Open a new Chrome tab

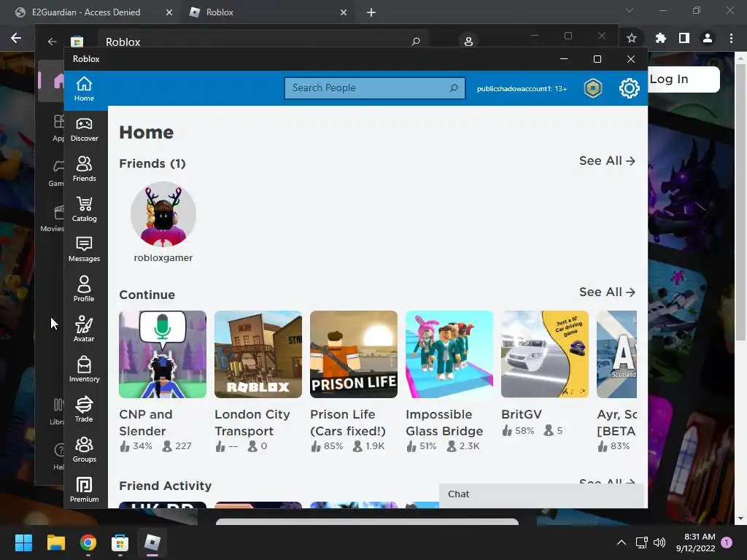[x=371, y=13]
